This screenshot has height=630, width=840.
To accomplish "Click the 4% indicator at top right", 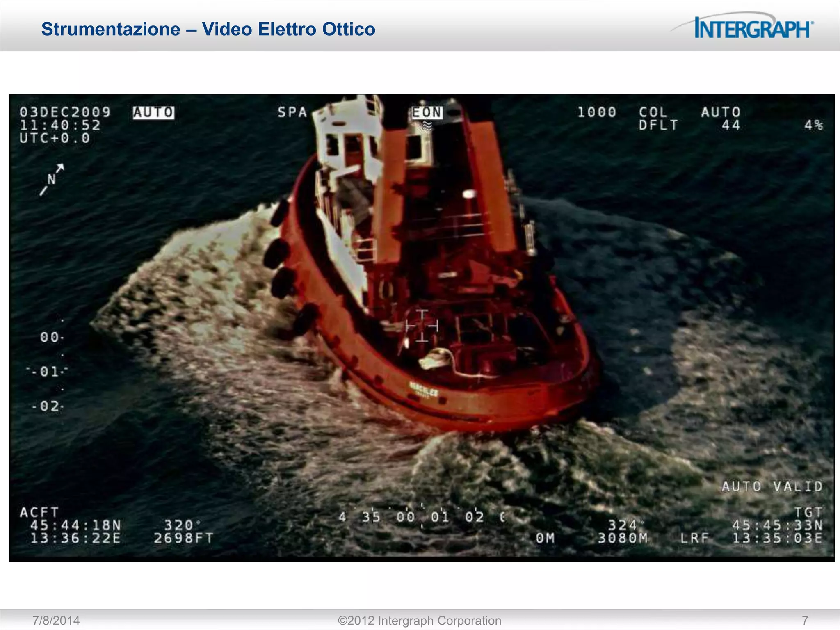I will pyautogui.click(x=813, y=125).
